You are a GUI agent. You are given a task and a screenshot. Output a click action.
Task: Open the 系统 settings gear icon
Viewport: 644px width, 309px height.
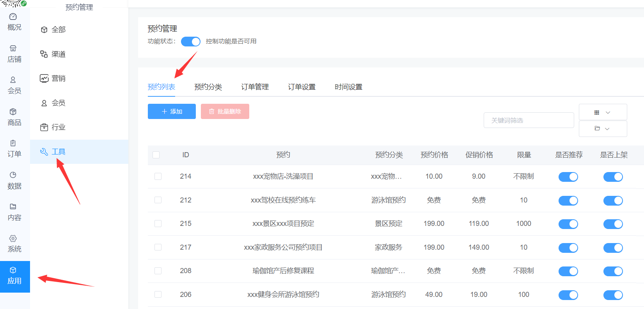click(x=13, y=238)
